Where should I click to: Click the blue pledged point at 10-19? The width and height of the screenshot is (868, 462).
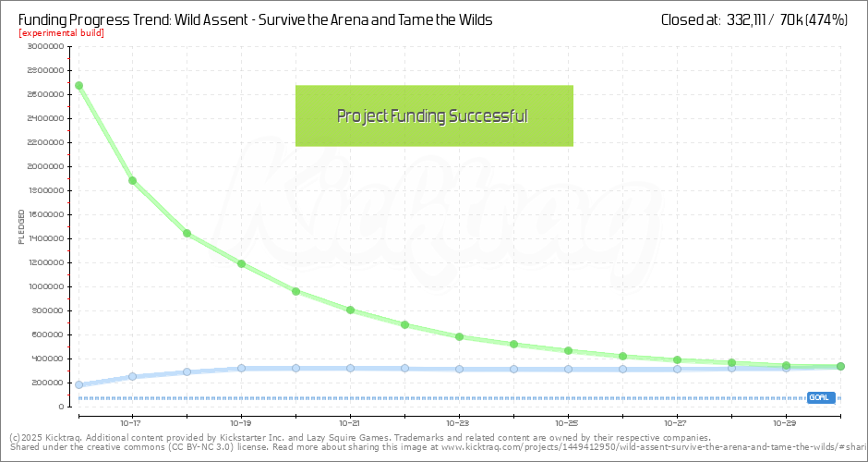[242, 369]
